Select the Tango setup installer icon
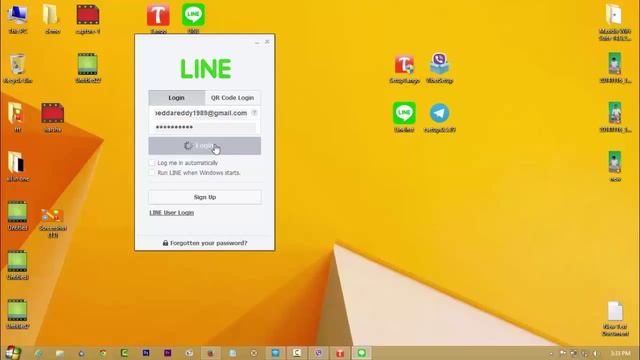Screen dimensions: 640x360 pyautogui.click(x=404, y=68)
